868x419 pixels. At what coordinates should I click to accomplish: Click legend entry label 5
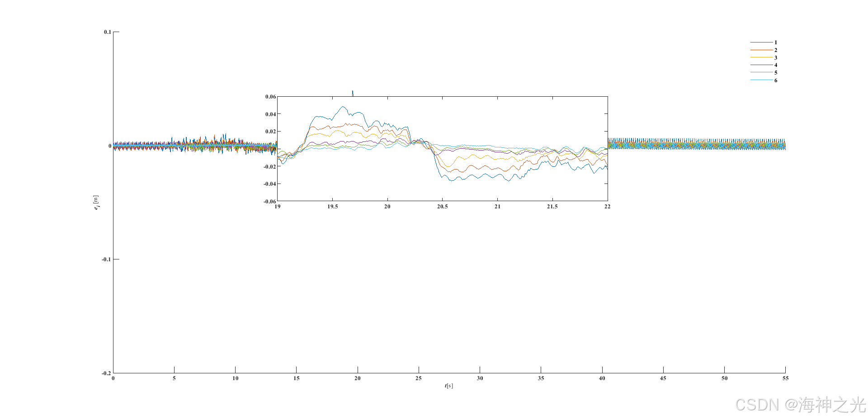[776, 73]
